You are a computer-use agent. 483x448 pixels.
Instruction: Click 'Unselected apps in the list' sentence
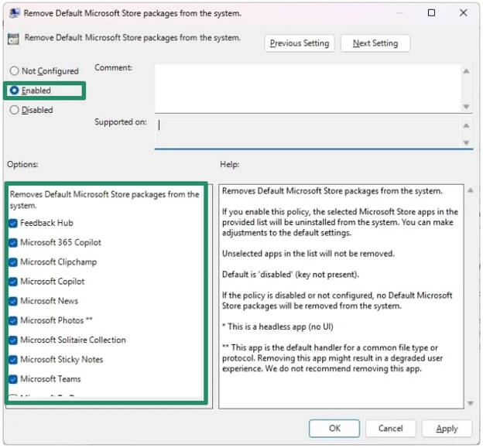(x=308, y=254)
